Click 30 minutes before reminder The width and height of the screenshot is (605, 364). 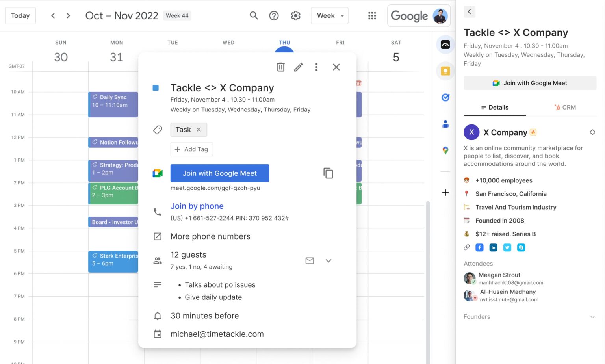(205, 316)
